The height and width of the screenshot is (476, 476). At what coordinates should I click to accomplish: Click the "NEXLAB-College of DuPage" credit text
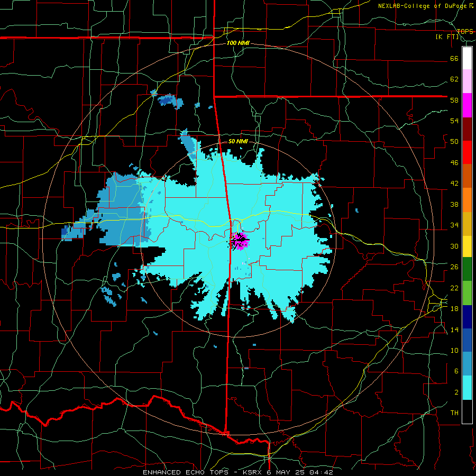point(422,6)
